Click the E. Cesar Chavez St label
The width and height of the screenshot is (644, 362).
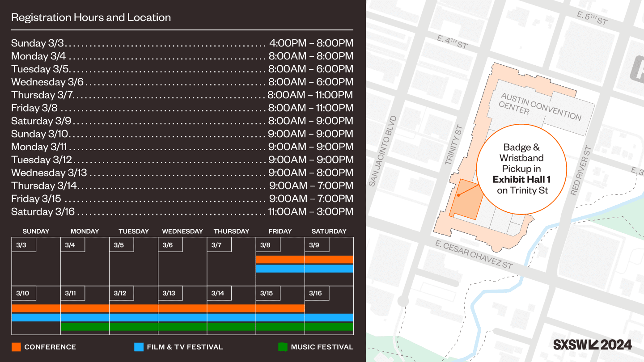pyautogui.click(x=474, y=254)
